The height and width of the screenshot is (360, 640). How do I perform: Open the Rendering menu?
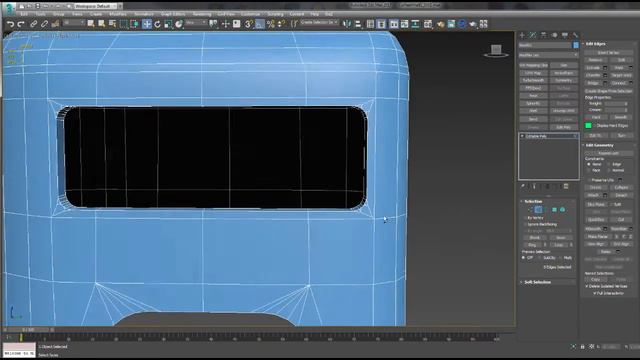(202, 14)
